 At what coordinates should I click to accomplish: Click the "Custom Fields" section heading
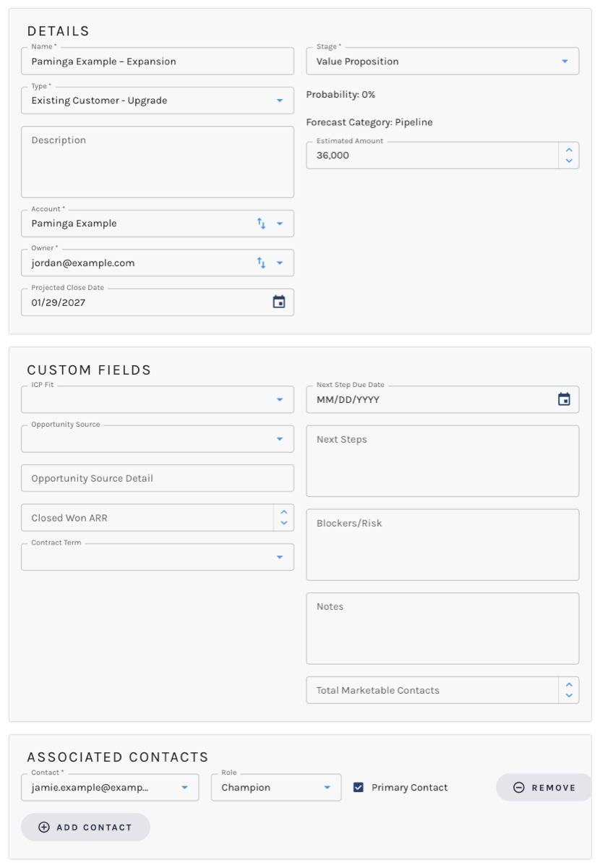point(90,370)
